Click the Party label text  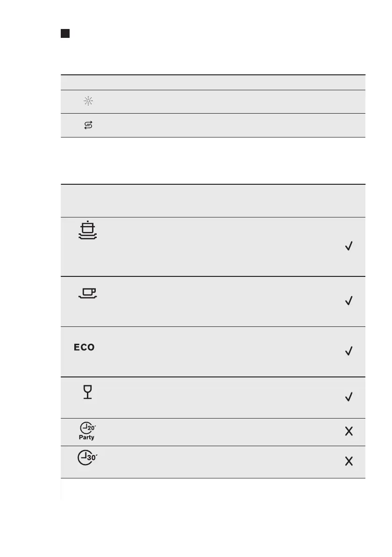tap(86, 438)
